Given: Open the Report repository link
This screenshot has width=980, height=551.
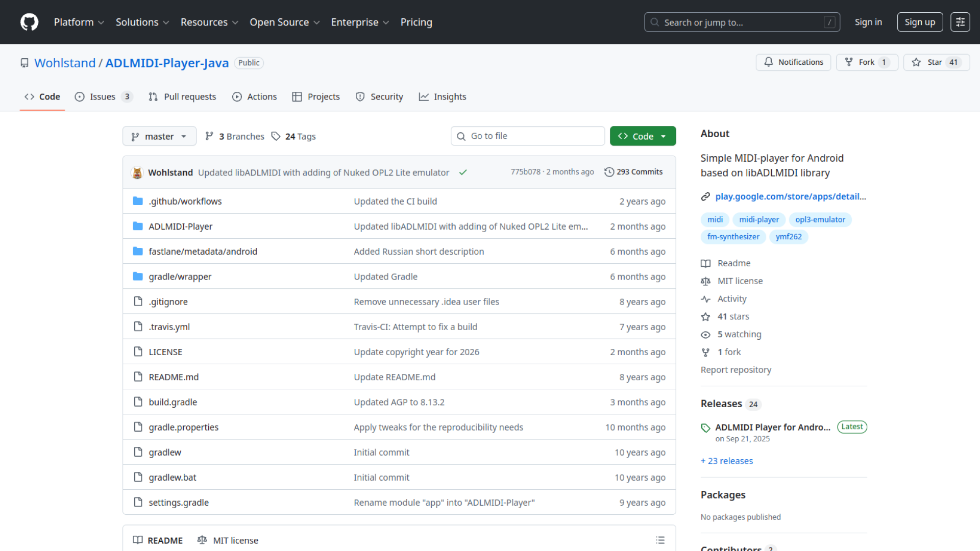Looking at the screenshot, I should (736, 370).
